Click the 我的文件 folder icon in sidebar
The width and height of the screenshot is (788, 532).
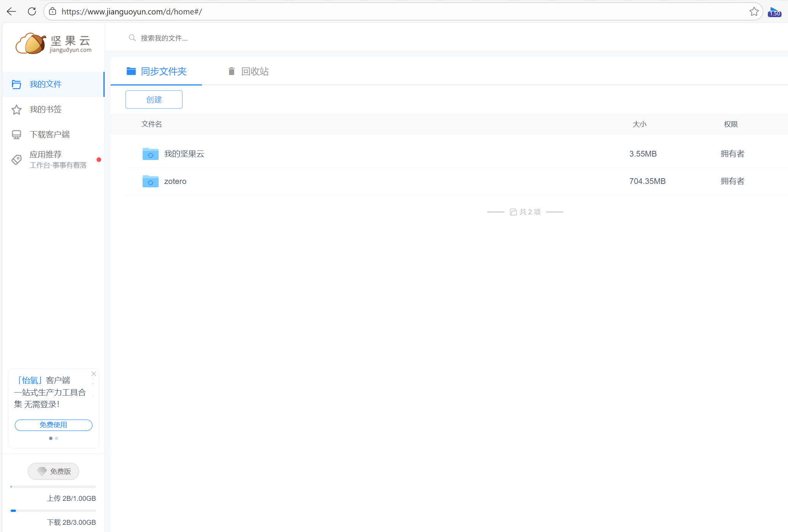[x=16, y=84]
